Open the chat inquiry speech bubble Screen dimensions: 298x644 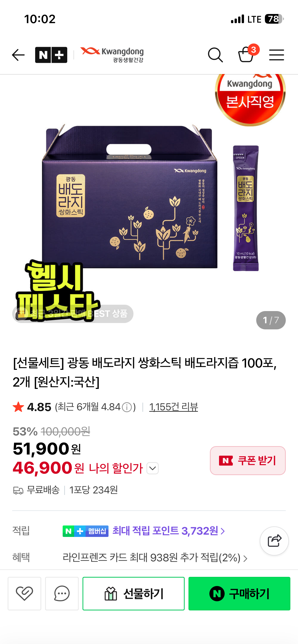[x=62, y=593]
